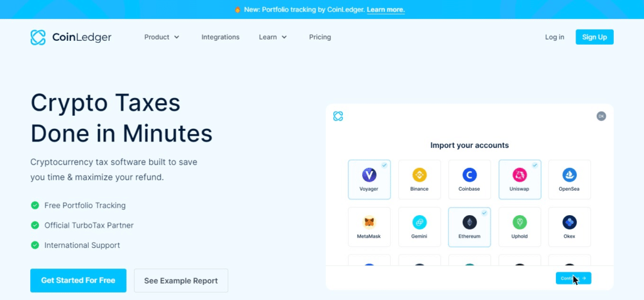Go to the Pricing page
Viewport: 644px width, 300px height.
pos(319,37)
